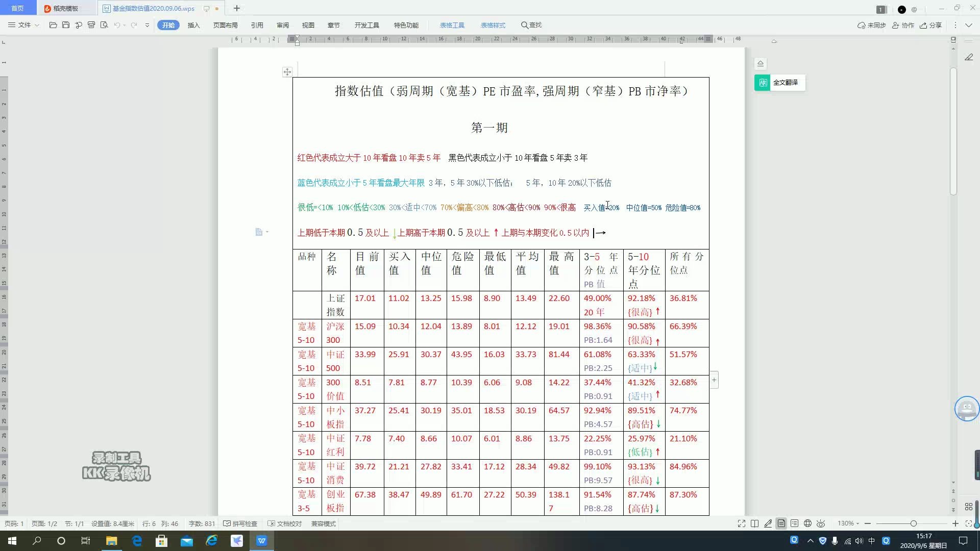Expand the ribbon with chevron arrow
The width and height of the screenshot is (980, 551).
(969, 25)
